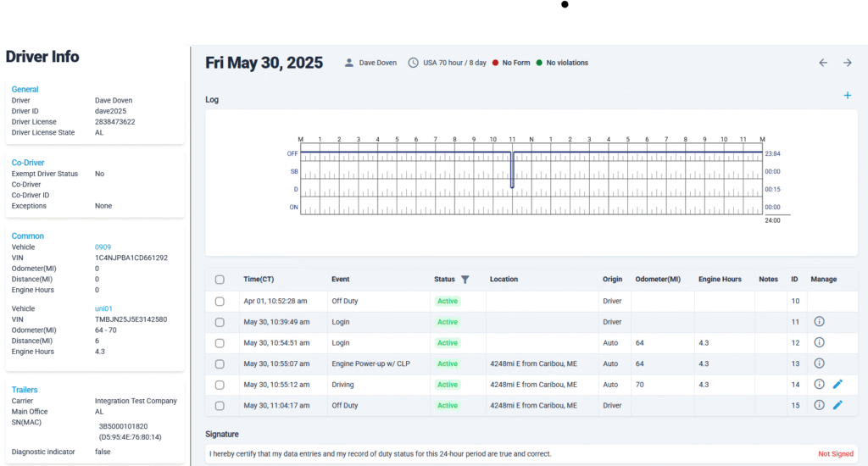Click the Not Signed signature status
This screenshot has width=868, height=466.
(x=834, y=454)
